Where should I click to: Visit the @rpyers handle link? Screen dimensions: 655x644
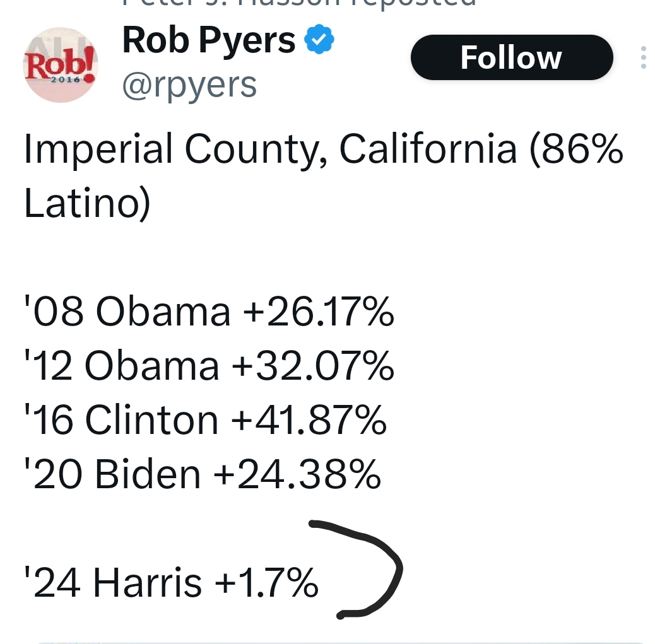[189, 85]
